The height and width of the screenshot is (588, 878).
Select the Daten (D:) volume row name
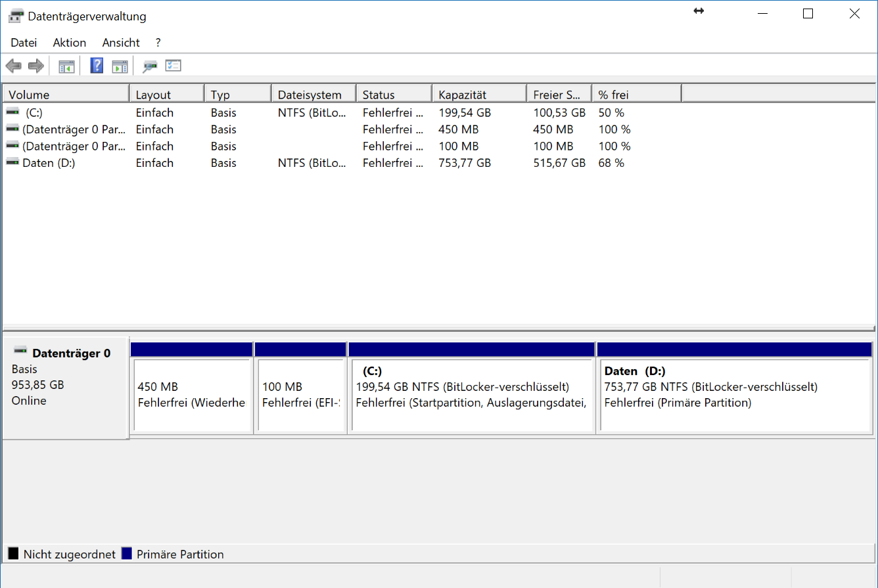[x=49, y=163]
